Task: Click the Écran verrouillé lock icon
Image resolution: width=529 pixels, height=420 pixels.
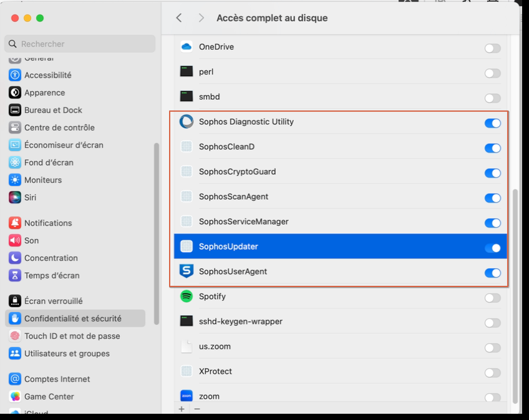Action: tap(15, 301)
